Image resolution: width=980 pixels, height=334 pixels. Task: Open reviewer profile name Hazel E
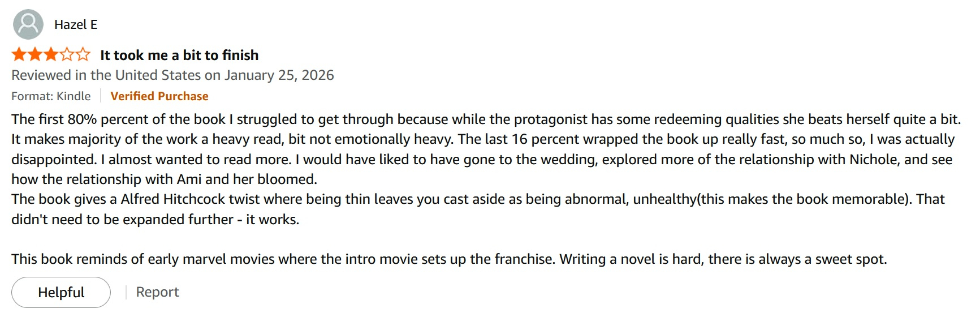tap(76, 24)
